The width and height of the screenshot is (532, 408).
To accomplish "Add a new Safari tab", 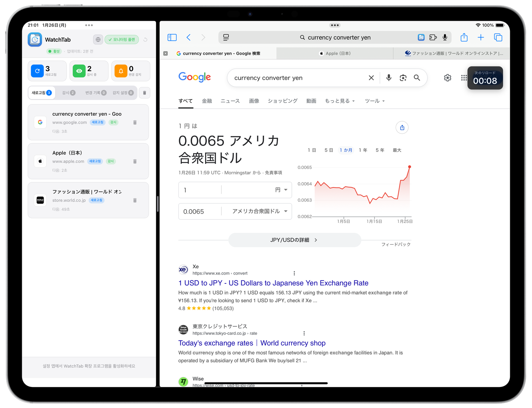I will pyautogui.click(x=481, y=37).
